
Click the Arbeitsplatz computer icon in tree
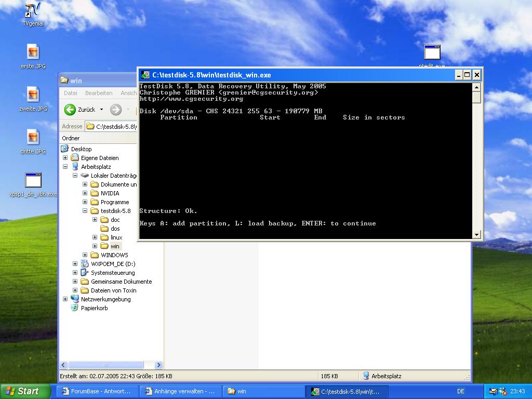pos(75,167)
